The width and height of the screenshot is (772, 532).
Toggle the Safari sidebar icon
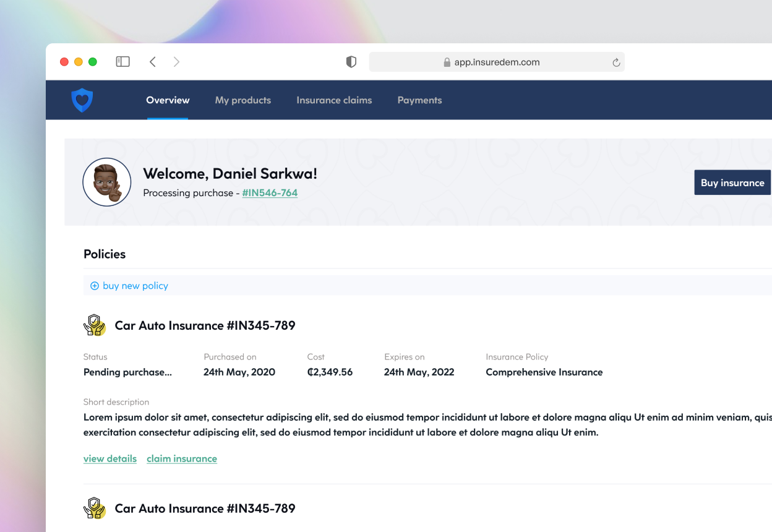pyautogui.click(x=122, y=61)
